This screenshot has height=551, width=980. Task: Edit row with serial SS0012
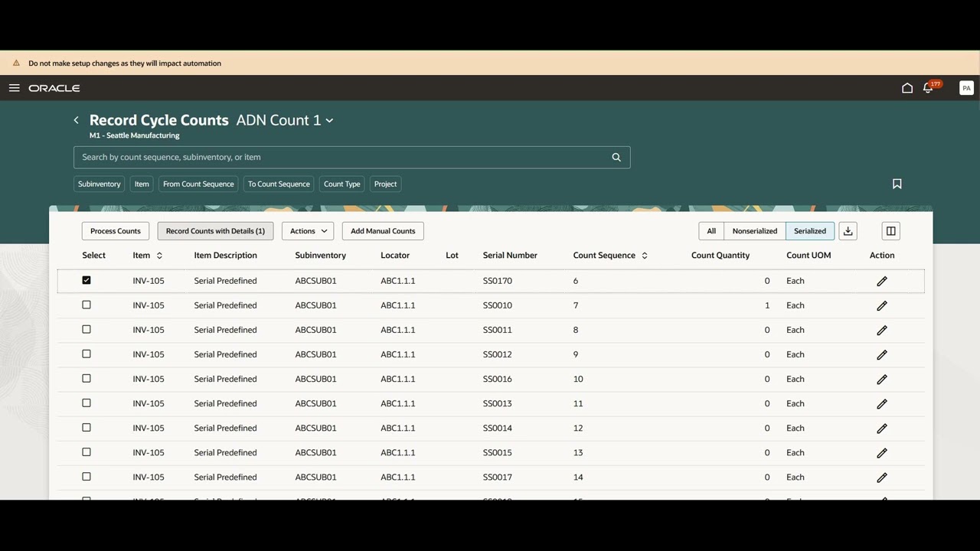tap(882, 355)
